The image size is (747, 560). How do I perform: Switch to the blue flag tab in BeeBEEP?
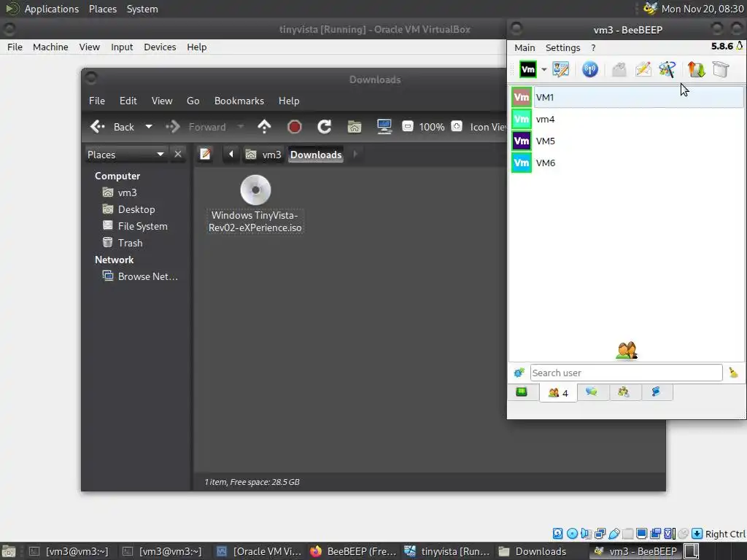(x=656, y=392)
